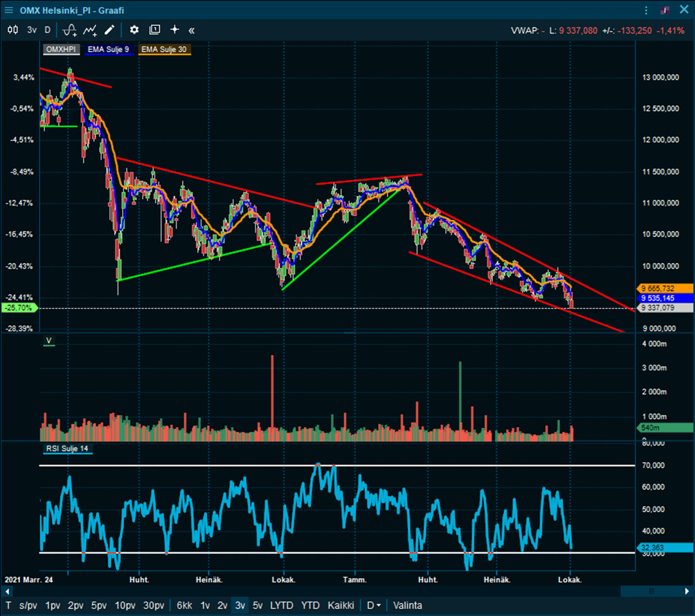Open chart settings gear
The height and width of the screenshot is (616, 695).
pos(134,30)
